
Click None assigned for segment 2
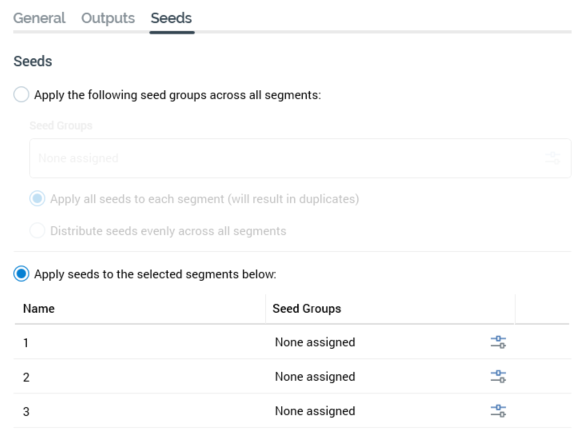coord(315,377)
